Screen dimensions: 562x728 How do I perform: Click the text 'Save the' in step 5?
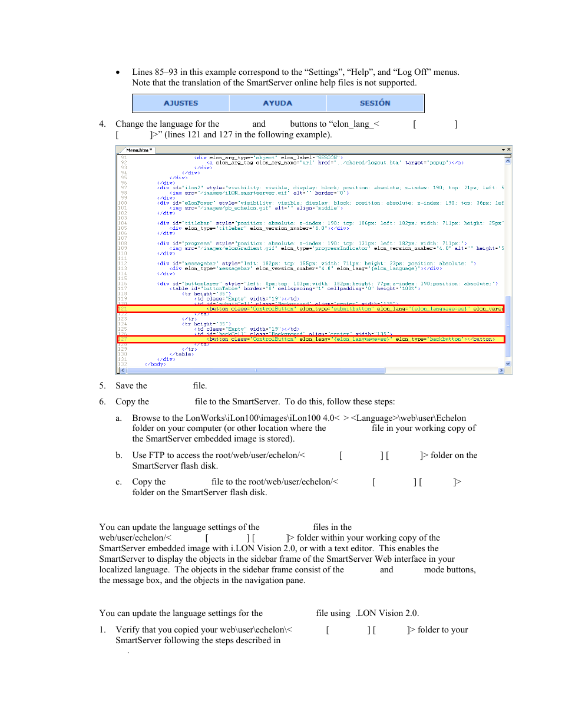(131, 386)
